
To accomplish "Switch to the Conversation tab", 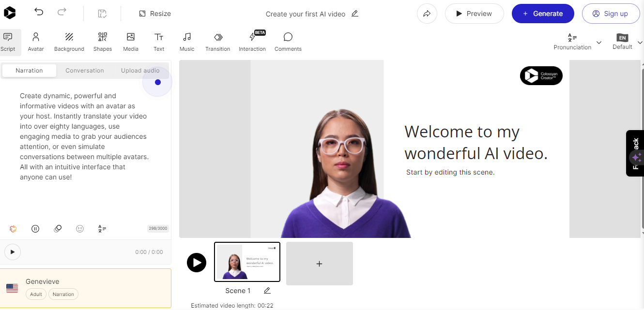I will pyautogui.click(x=84, y=70).
